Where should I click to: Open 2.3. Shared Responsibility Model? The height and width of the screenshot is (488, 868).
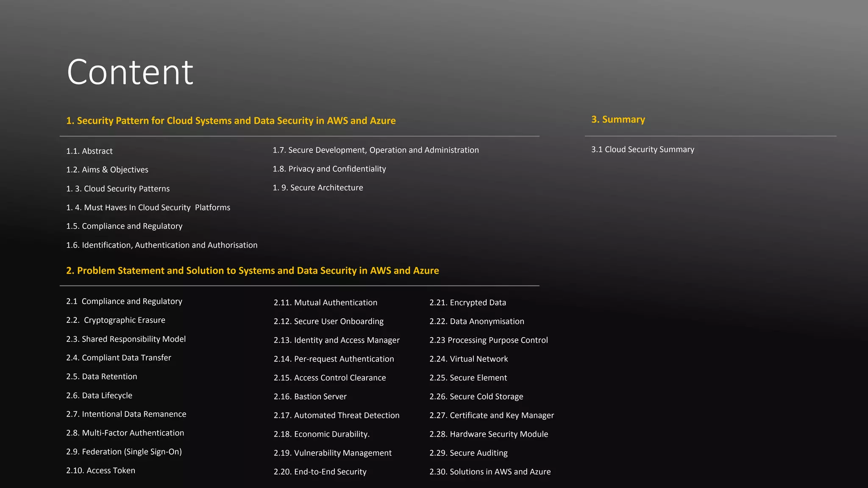click(x=126, y=339)
